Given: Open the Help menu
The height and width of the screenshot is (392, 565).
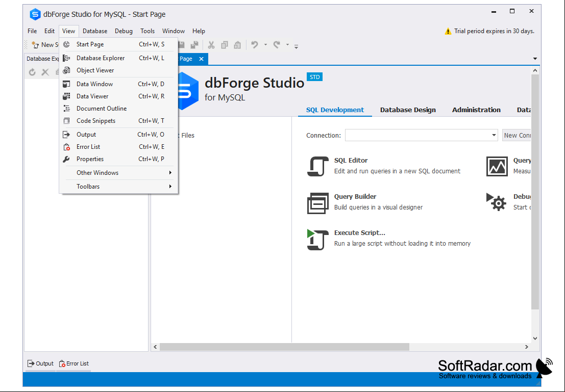Looking at the screenshot, I should (x=199, y=31).
